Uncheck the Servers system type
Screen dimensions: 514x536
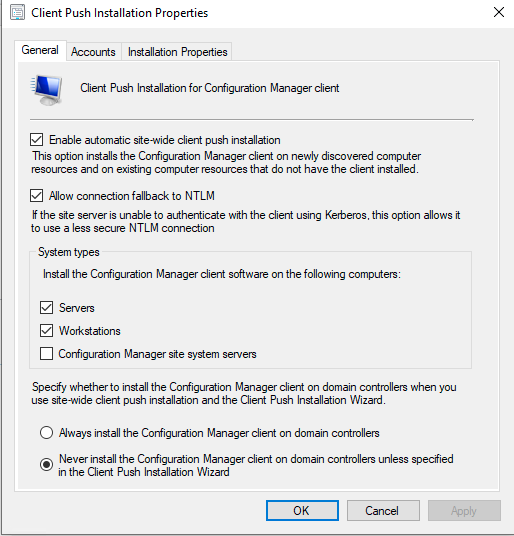(x=46, y=308)
